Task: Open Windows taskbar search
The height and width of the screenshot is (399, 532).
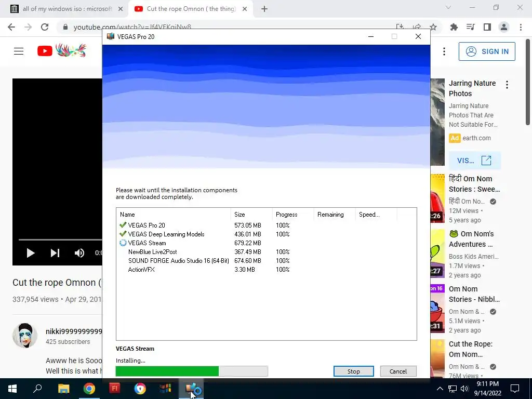Action: pyautogui.click(x=37, y=389)
